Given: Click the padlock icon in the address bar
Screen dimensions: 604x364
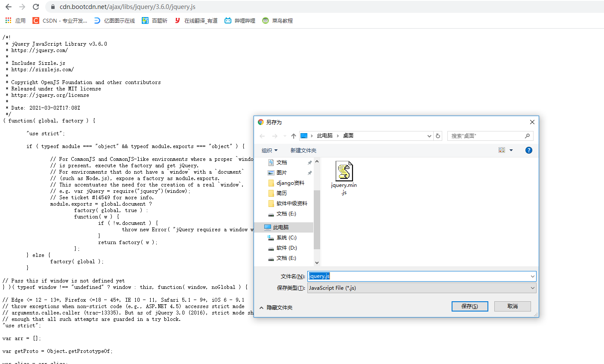Looking at the screenshot, I should (x=52, y=7).
